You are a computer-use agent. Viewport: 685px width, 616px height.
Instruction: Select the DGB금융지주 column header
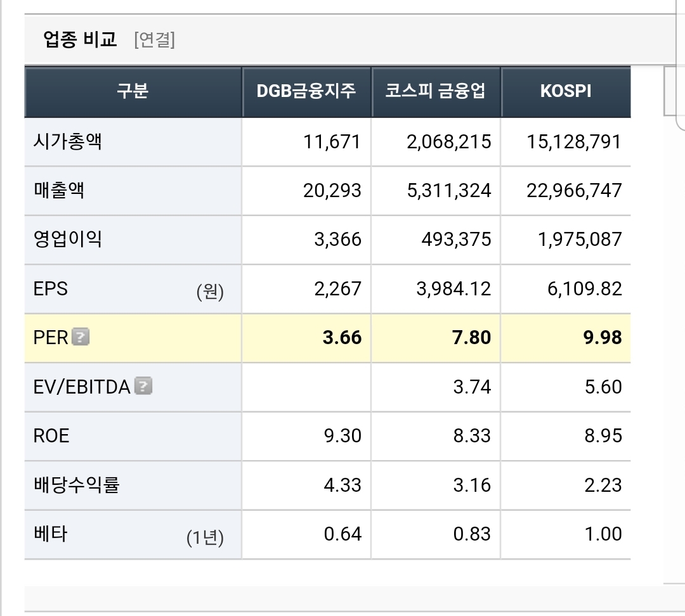(306, 91)
